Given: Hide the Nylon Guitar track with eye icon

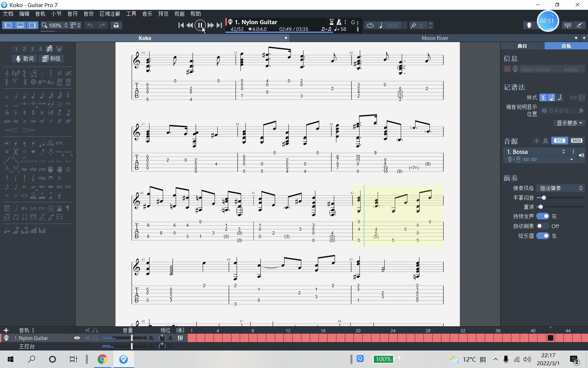Looking at the screenshot, I should click(x=77, y=338).
